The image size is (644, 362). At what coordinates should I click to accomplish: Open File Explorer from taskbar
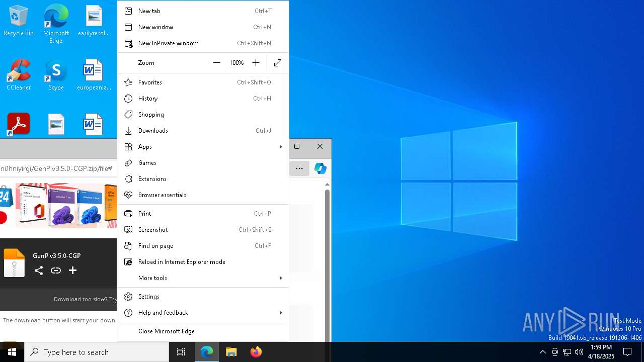[x=231, y=352]
